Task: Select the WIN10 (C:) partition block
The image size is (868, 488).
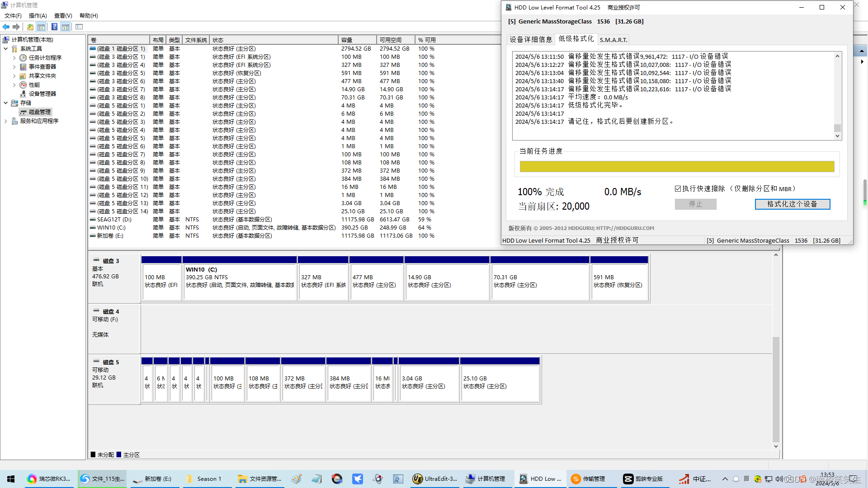Action: [240, 281]
